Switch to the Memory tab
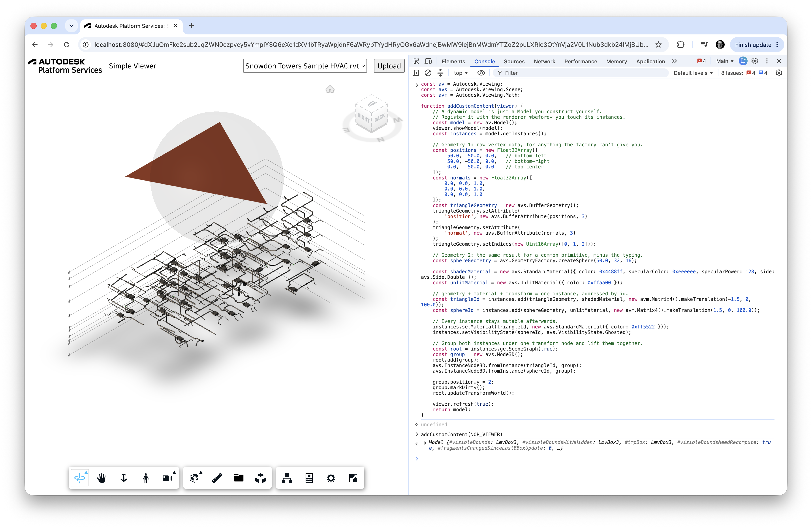 (x=617, y=61)
